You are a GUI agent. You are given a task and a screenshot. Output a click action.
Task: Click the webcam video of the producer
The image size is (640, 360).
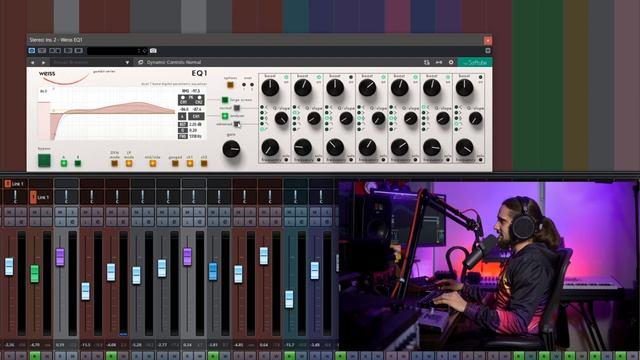click(488, 266)
